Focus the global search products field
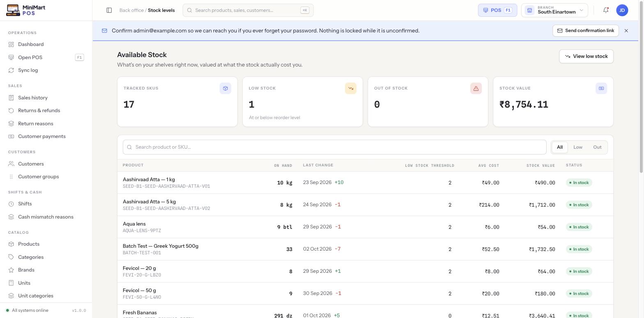 [x=248, y=10]
